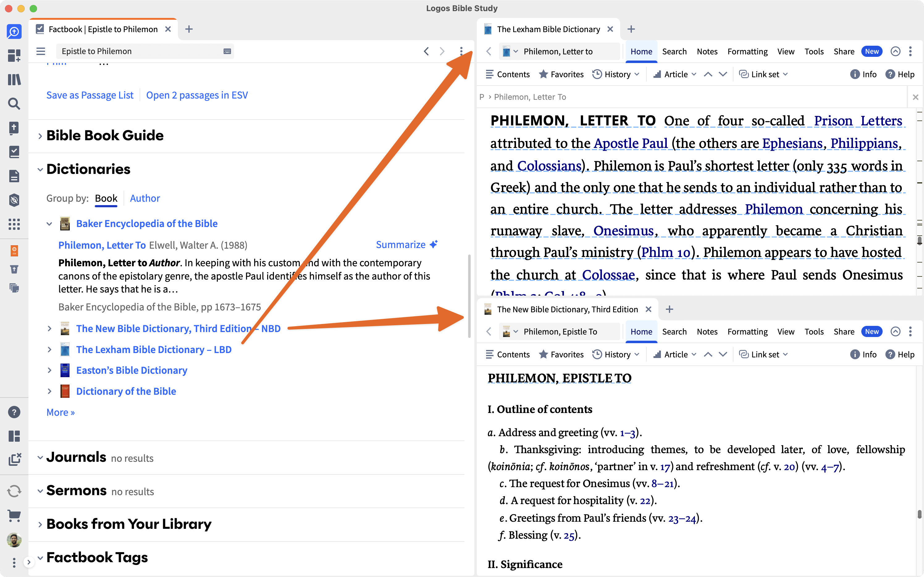Viewport: 924px width, 577px height.
Task: Open Share tab in New Bible Dictionary ribbon
Action: 843,332
